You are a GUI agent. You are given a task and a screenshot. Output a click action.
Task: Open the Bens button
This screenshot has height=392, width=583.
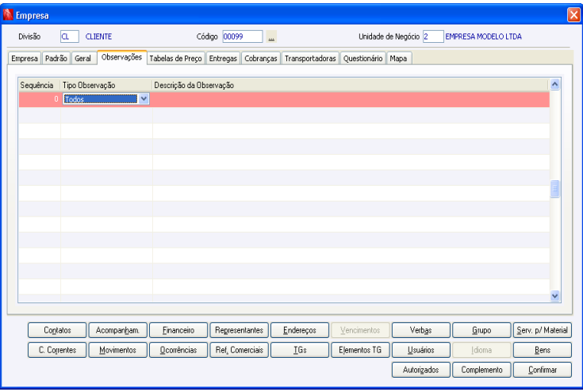coord(542,350)
